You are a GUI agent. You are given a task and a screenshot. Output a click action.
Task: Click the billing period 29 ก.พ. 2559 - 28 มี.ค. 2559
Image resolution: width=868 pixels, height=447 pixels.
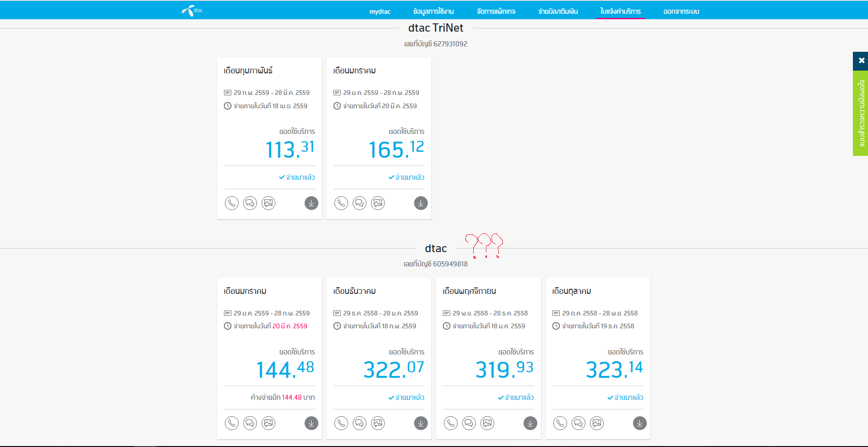pos(272,93)
